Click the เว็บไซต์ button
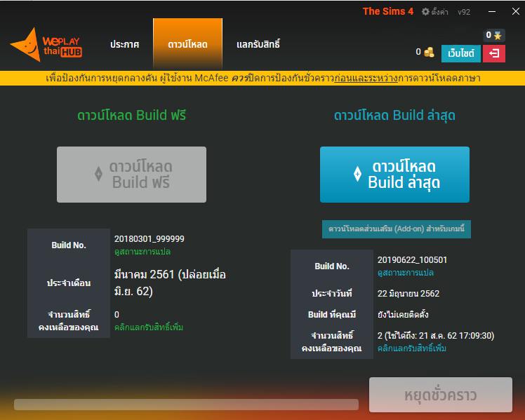 460,53
